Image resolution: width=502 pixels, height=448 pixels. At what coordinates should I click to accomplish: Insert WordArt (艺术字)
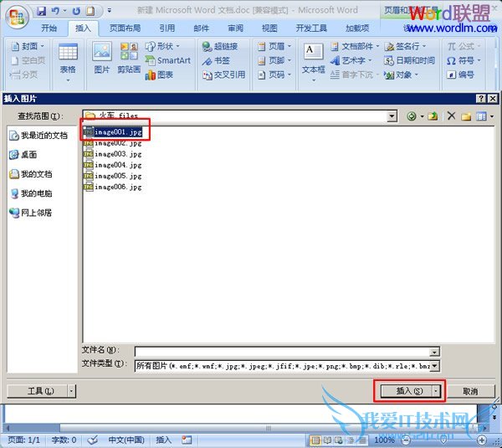351,60
